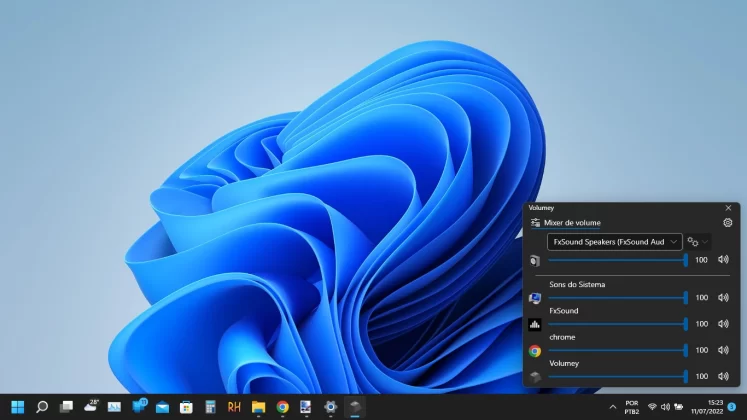This screenshot has height=420, width=747.
Task: Adjust FxSound volume slider
Action: [x=618, y=324]
